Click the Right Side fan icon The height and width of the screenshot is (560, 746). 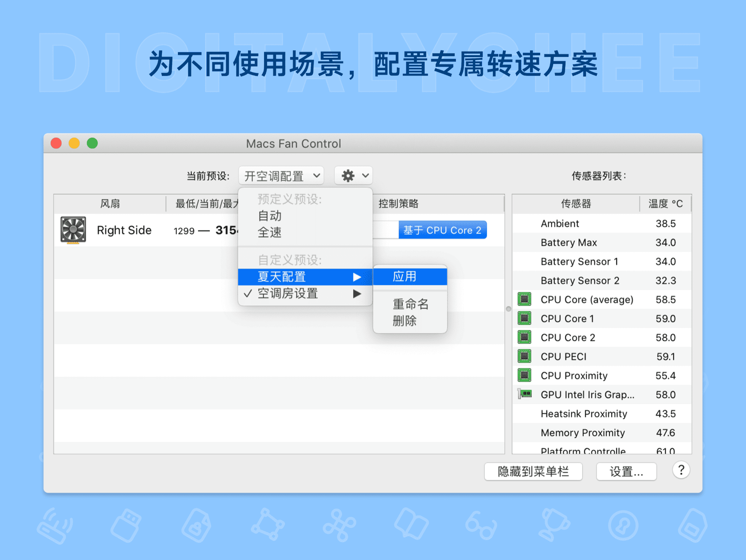pyautogui.click(x=73, y=230)
